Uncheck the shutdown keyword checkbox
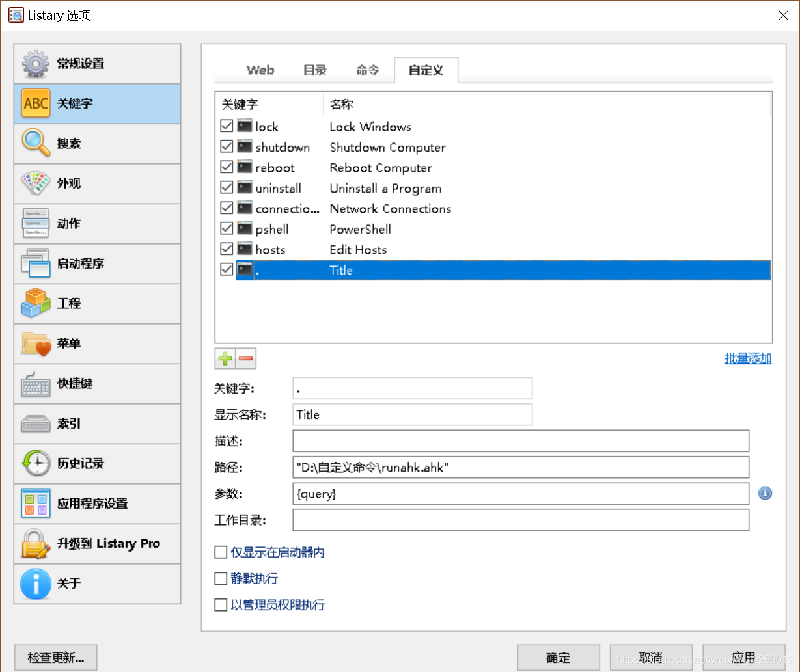Screen dimensions: 800x672 pyautogui.click(x=227, y=147)
